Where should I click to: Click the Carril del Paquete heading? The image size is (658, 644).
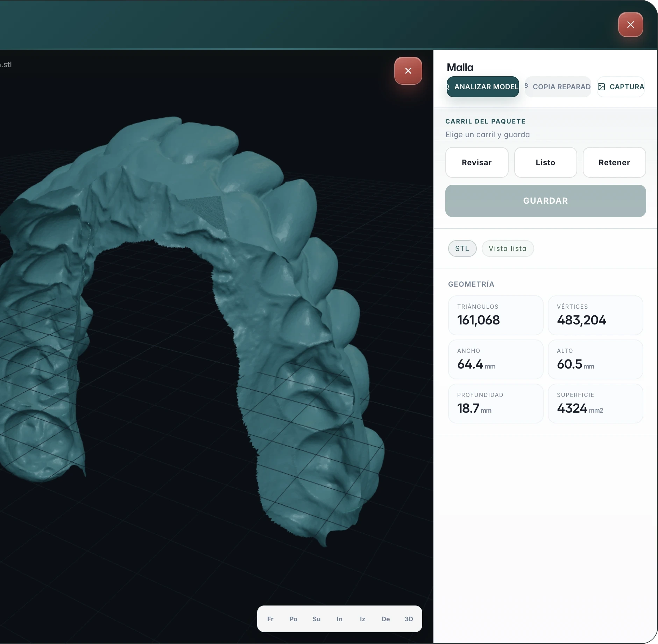tap(485, 121)
